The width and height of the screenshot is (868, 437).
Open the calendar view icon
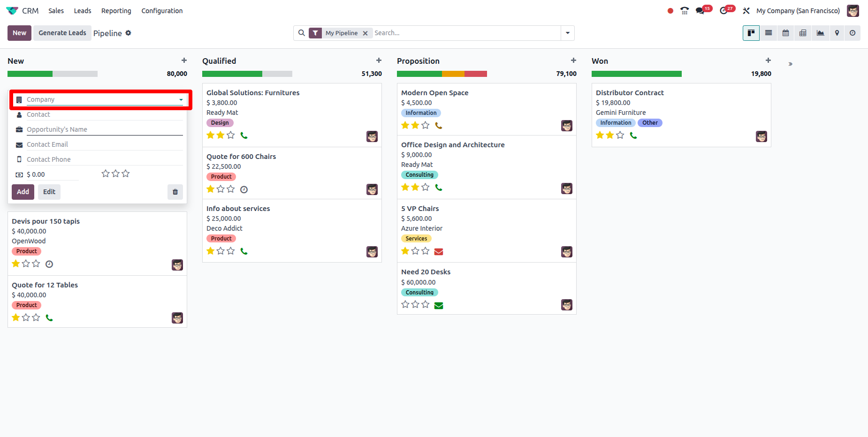tap(785, 33)
